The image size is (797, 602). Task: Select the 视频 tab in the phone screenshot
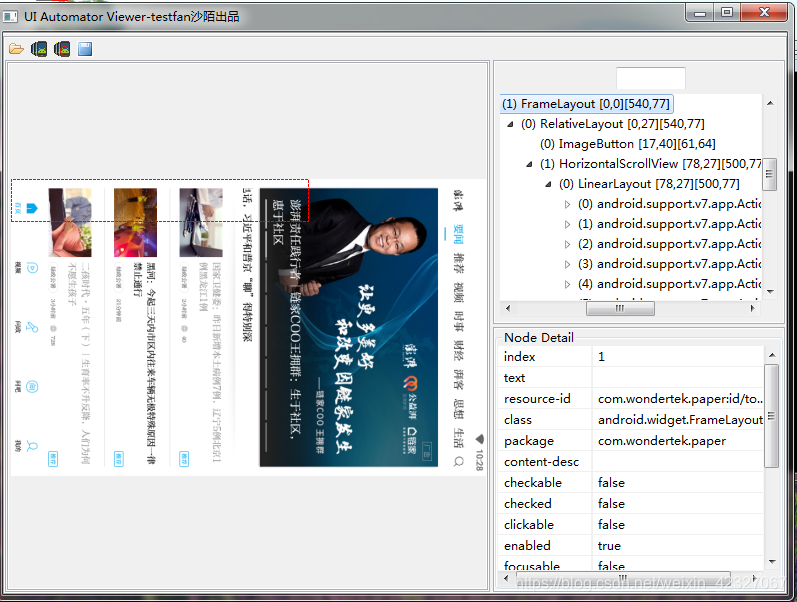[458, 292]
